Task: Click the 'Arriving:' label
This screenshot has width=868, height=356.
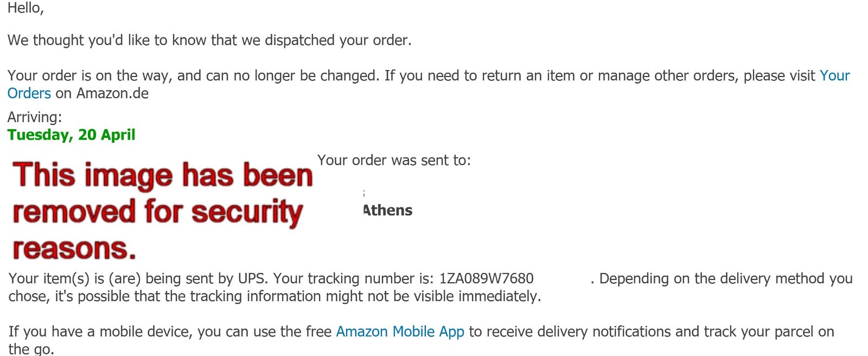Action: click(35, 117)
